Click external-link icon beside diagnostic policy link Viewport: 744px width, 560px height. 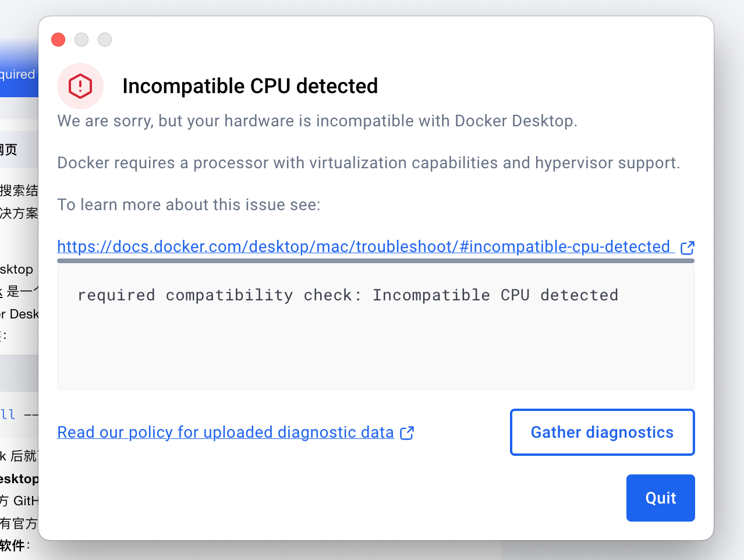[407, 433]
